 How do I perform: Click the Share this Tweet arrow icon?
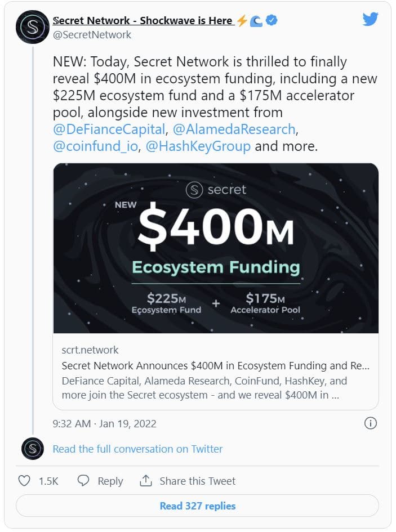[146, 481]
